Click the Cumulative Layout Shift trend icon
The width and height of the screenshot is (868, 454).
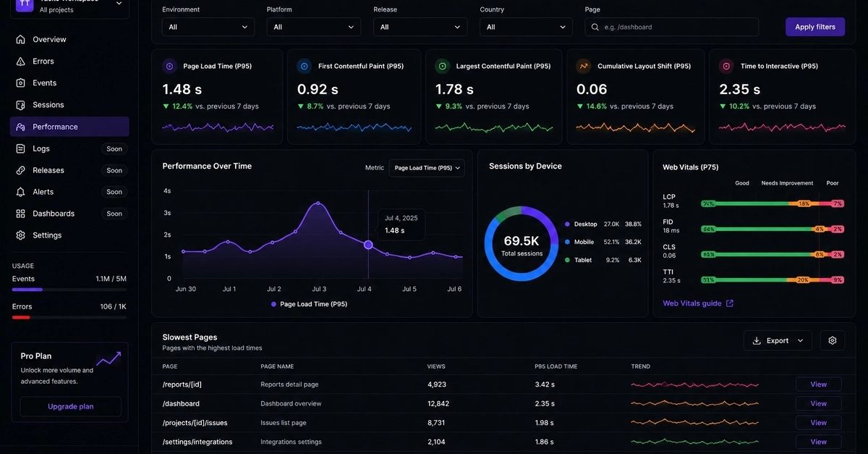pyautogui.click(x=583, y=66)
